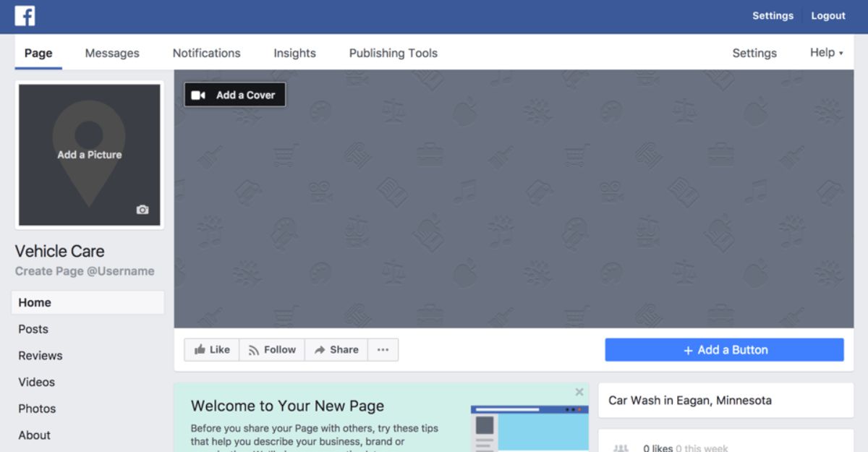The width and height of the screenshot is (868, 452).
Task: Select Home in the left sidebar
Action: [88, 302]
